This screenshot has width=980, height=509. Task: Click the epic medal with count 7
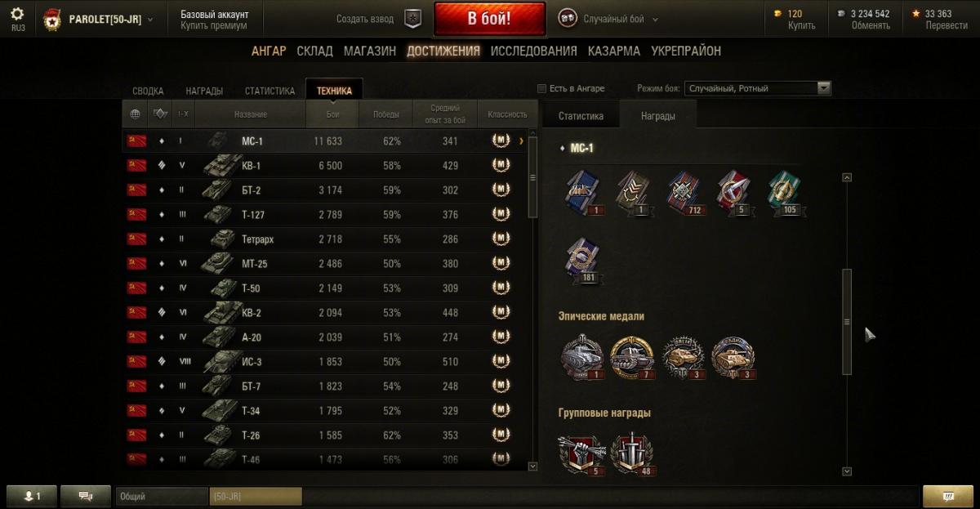coord(631,358)
